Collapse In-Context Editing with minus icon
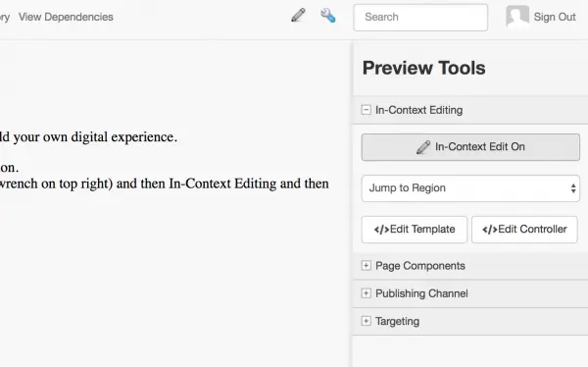Screen dimensions: 588x367 pyautogui.click(x=366, y=110)
